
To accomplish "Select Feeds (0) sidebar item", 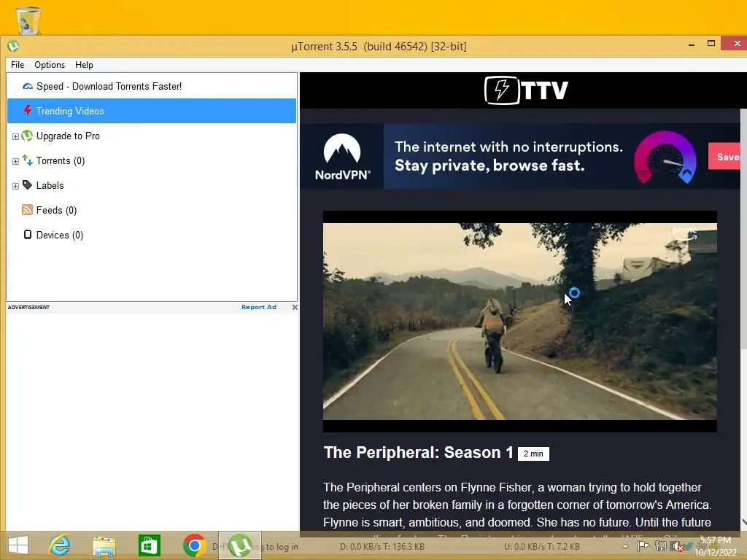I will [x=152, y=210].
